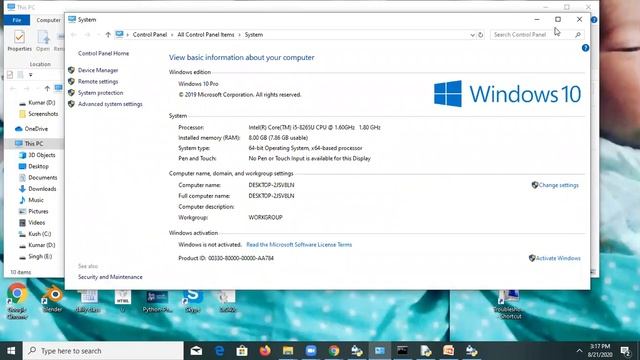Open the address bar history dropdown
Image resolution: width=640 pixels, height=360 pixels.
click(472, 35)
